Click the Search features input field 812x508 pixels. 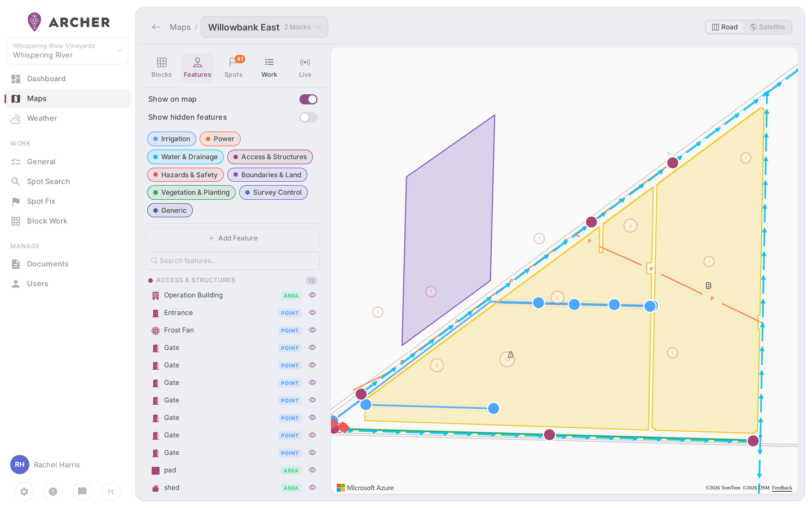(233, 261)
